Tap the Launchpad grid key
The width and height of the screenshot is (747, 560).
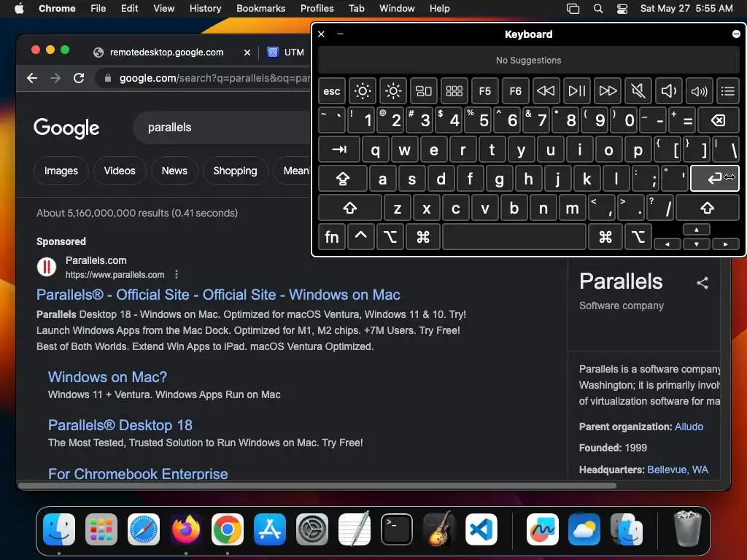point(454,91)
